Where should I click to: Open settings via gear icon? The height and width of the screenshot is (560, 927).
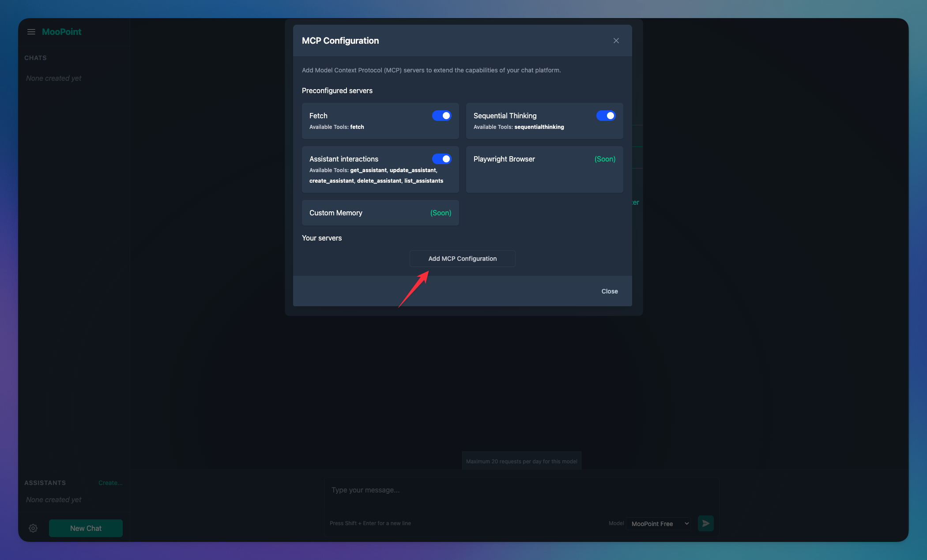point(33,528)
